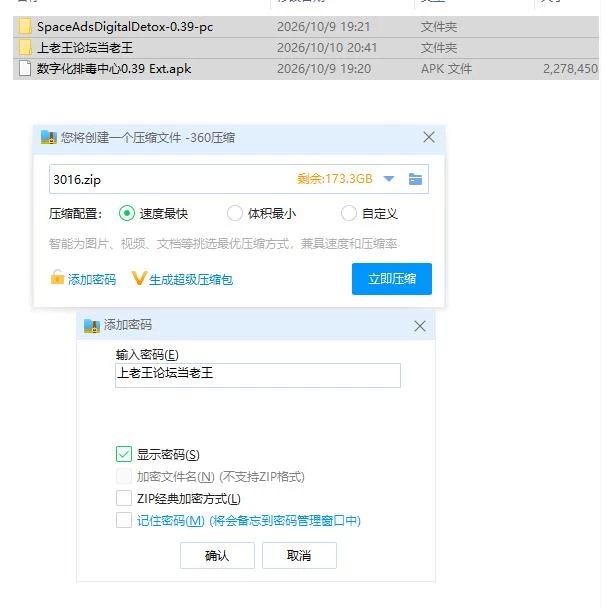Click the date 2026/10/9 19:20

click(x=324, y=69)
